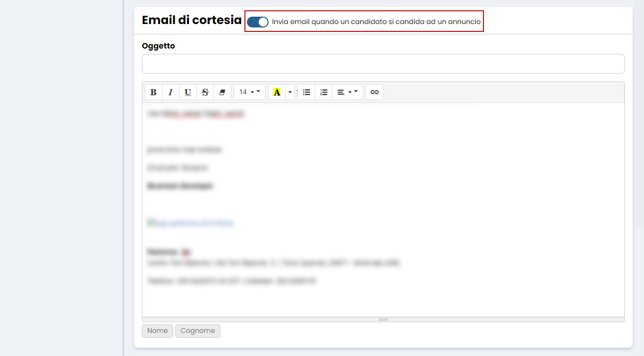Insert the Cognome placeholder
Screen dimensions: 644x356
197,331
